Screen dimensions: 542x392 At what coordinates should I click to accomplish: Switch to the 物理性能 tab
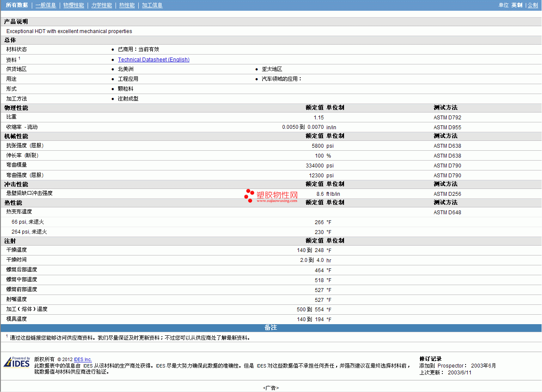pos(73,5)
